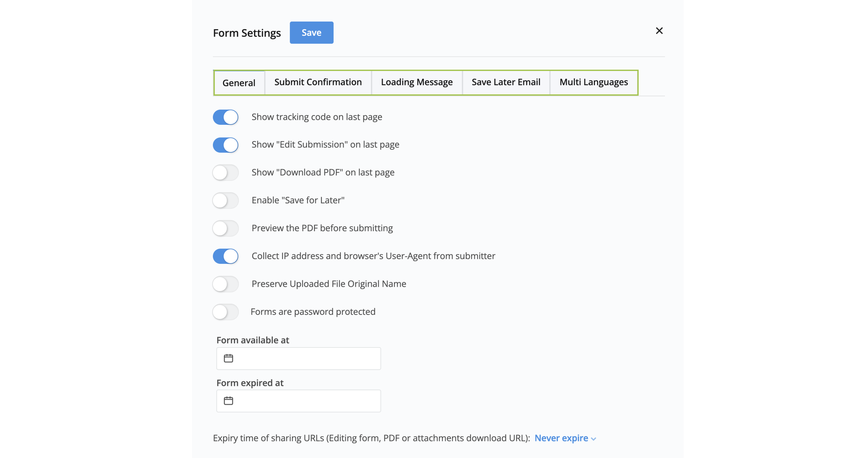Click calendar icon in Form available at
The height and width of the screenshot is (458, 868).
[x=229, y=358]
